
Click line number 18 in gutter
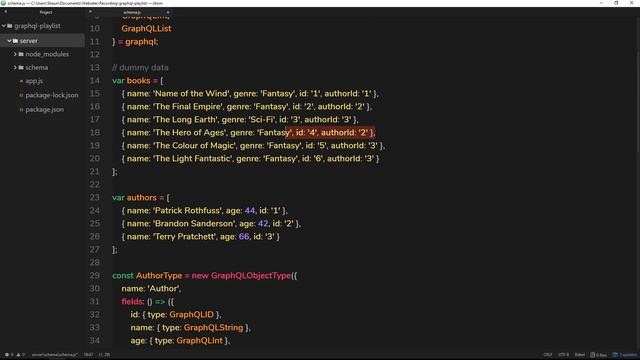[95, 133]
